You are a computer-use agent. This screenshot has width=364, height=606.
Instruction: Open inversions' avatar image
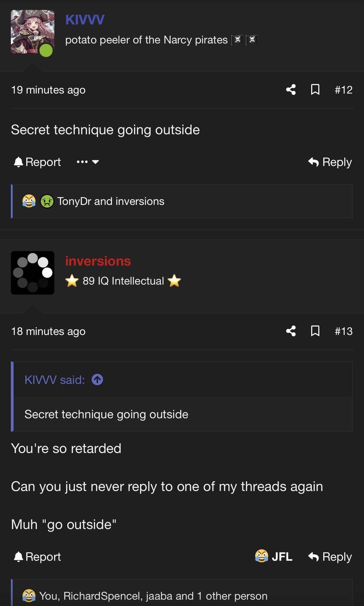click(x=33, y=273)
